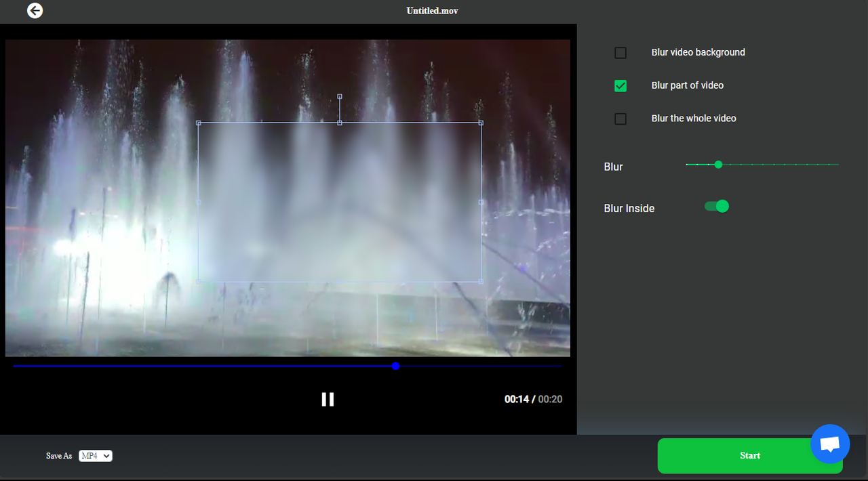
Task: Click the Save As label
Action: (x=59, y=456)
